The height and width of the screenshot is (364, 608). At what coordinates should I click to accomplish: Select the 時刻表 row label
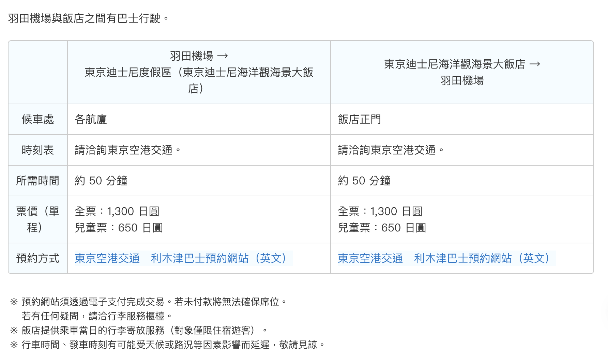(x=38, y=150)
